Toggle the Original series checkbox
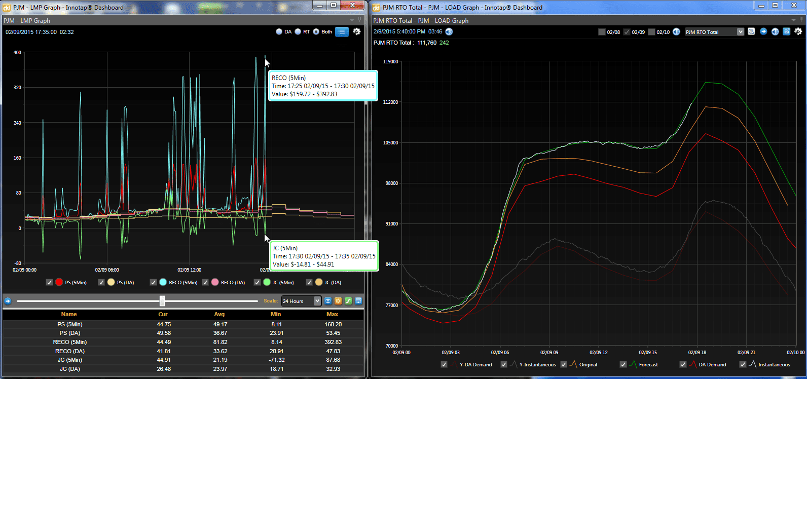This screenshot has width=807, height=532. (564, 364)
